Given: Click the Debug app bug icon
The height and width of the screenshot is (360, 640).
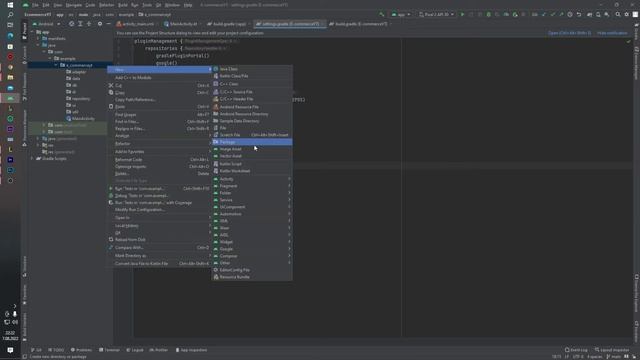Looking at the screenshot, I should [x=489, y=14].
